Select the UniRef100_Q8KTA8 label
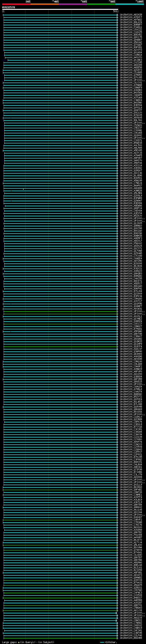 coord(131,334)
